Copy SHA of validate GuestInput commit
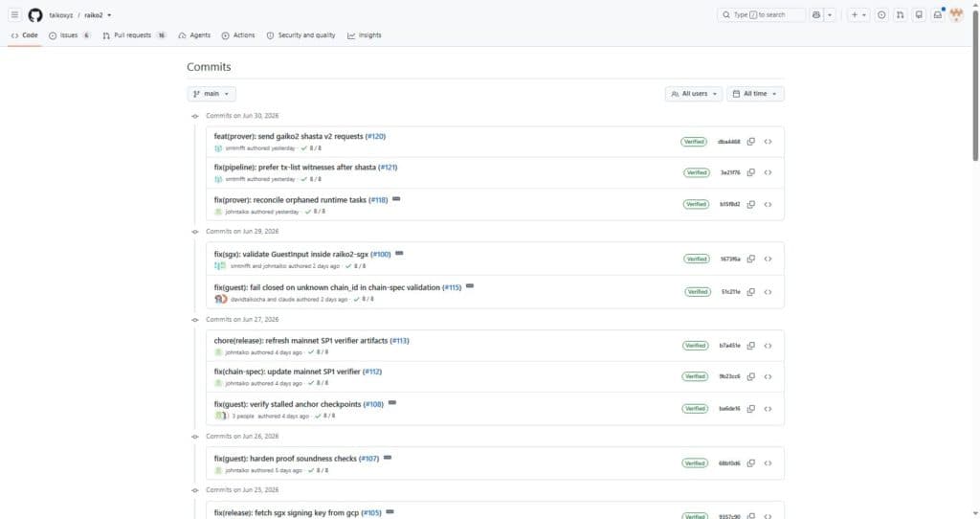The image size is (980, 519). click(750, 259)
